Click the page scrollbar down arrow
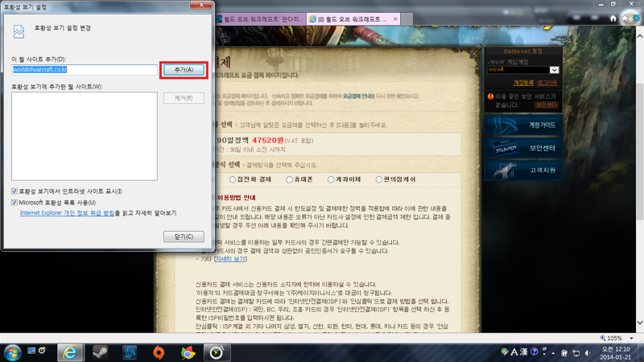 (640, 323)
